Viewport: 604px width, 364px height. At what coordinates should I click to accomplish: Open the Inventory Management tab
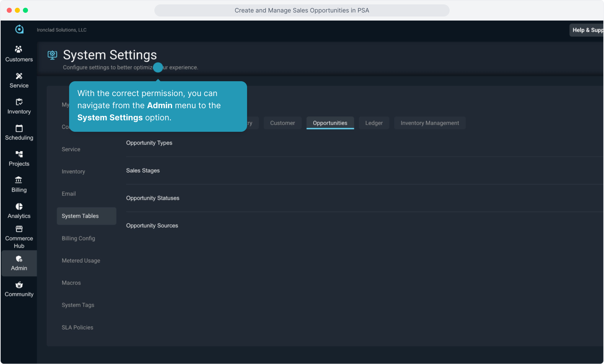(x=429, y=123)
